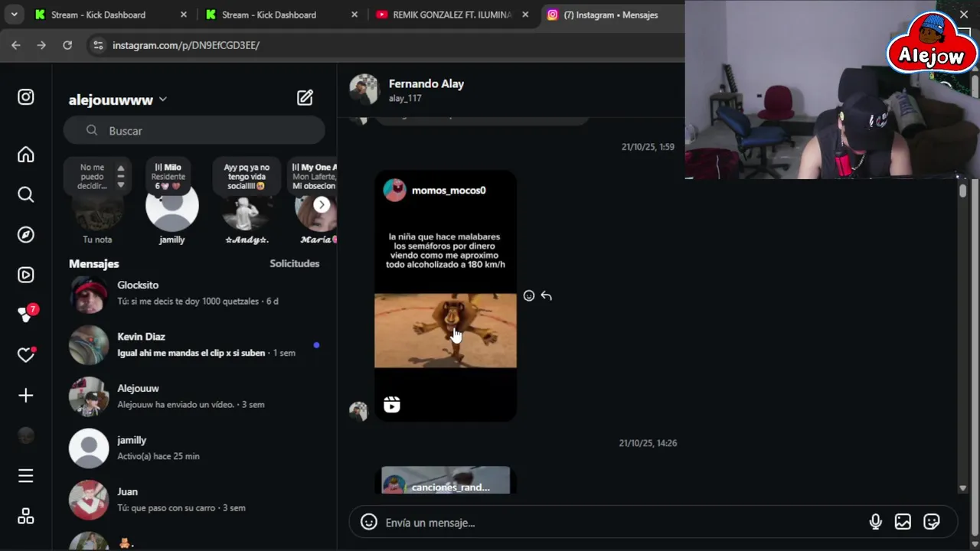
Task: Go to Home feed icon in sidebar
Action: tap(26, 155)
